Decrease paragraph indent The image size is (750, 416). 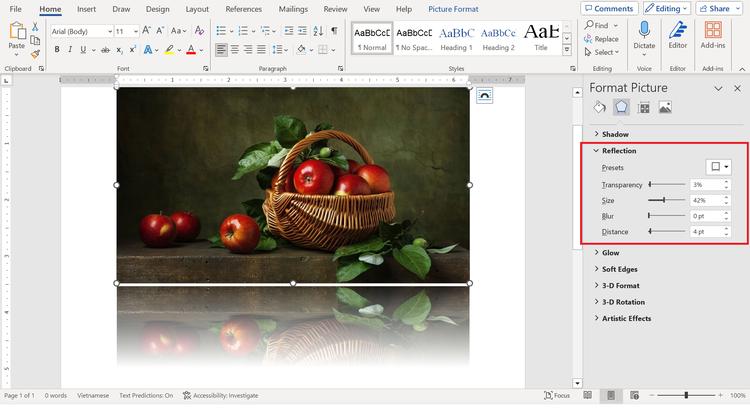pyautogui.click(x=288, y=31)
